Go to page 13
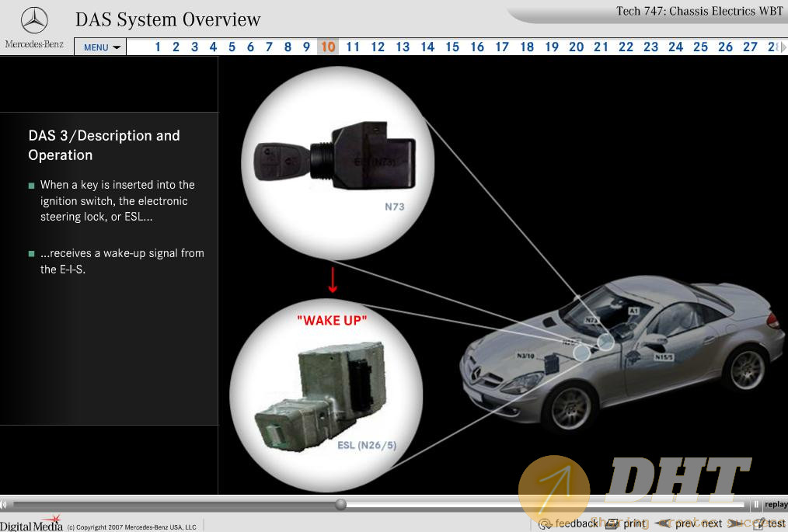Image resolution: width=788 pixels, height=532 pixels. tap(403, 47)
